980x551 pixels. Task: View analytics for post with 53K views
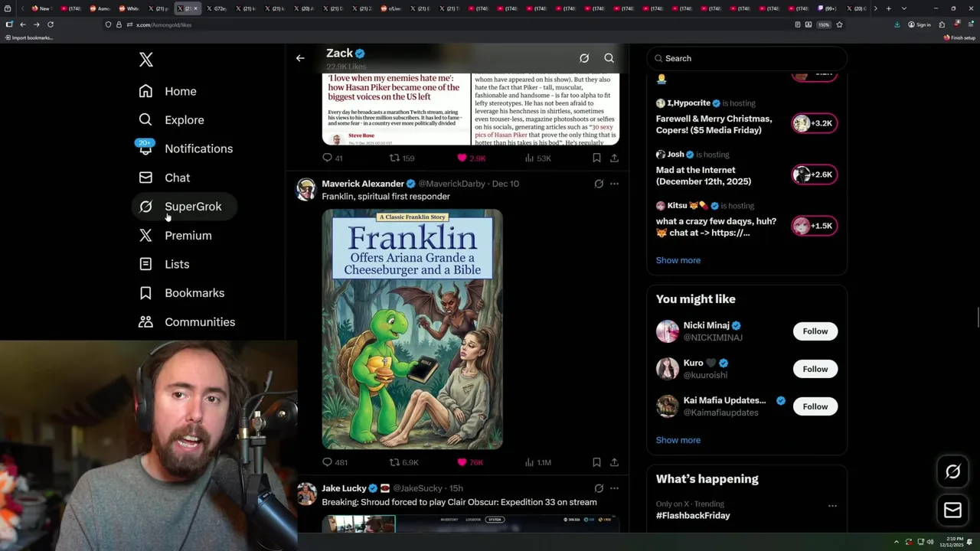[x=537, y=158]
